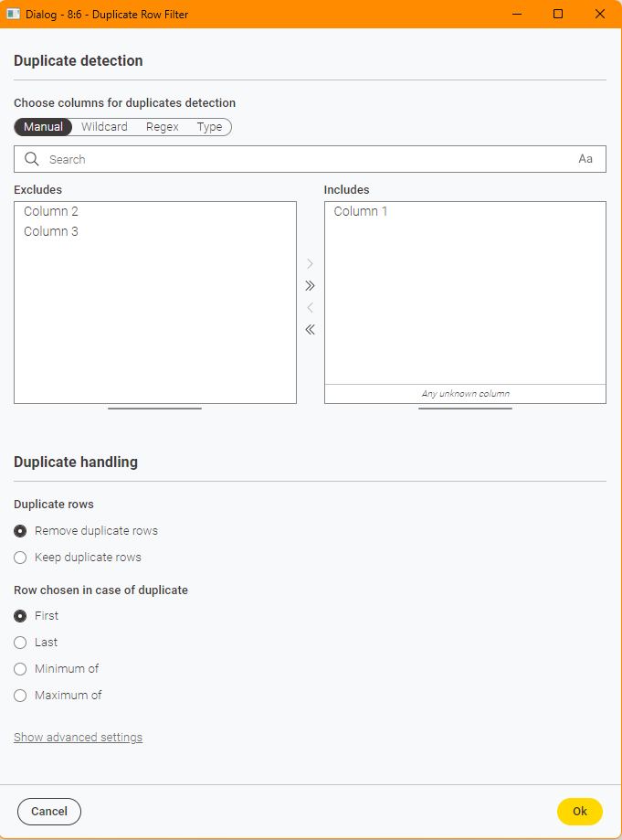
Task: Select Column 2 in Excludes list
Action: pyautogui.click(x=51, y=211)
